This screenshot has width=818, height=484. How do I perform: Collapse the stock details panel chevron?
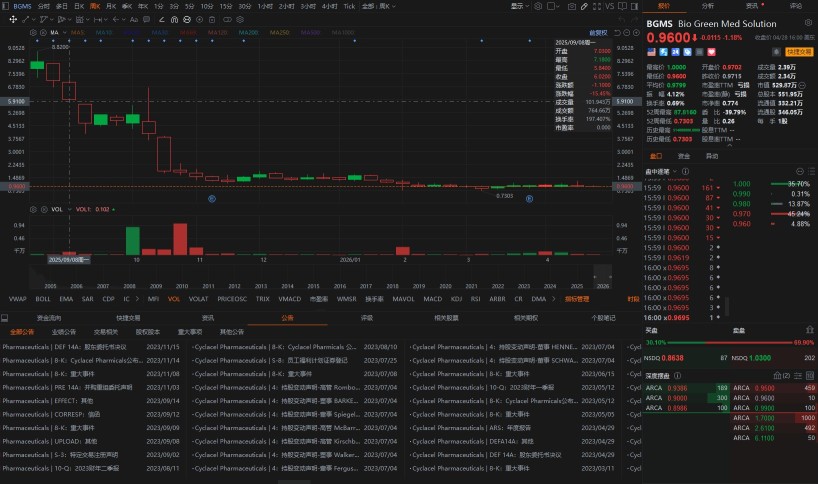coord(729,146)
